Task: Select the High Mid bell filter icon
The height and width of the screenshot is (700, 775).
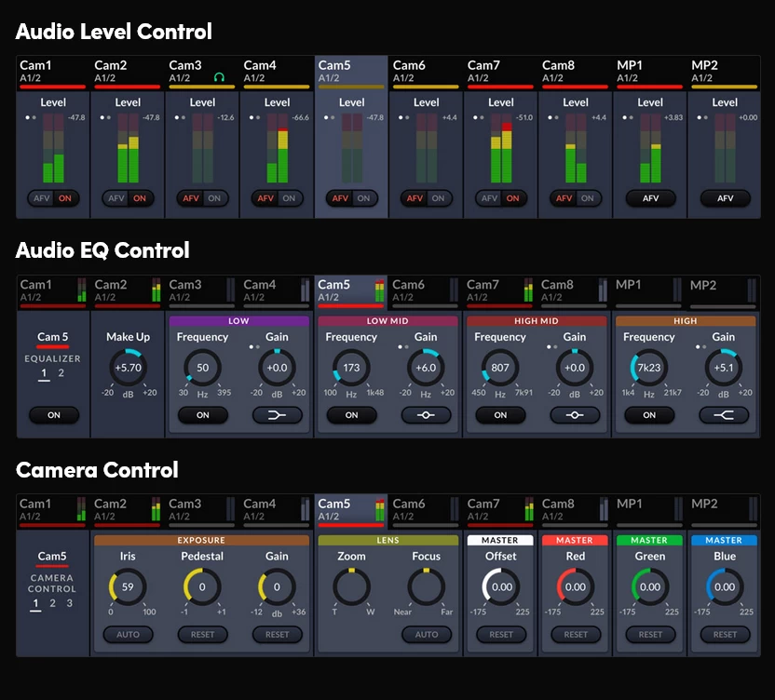Action: tap(575, 415)
